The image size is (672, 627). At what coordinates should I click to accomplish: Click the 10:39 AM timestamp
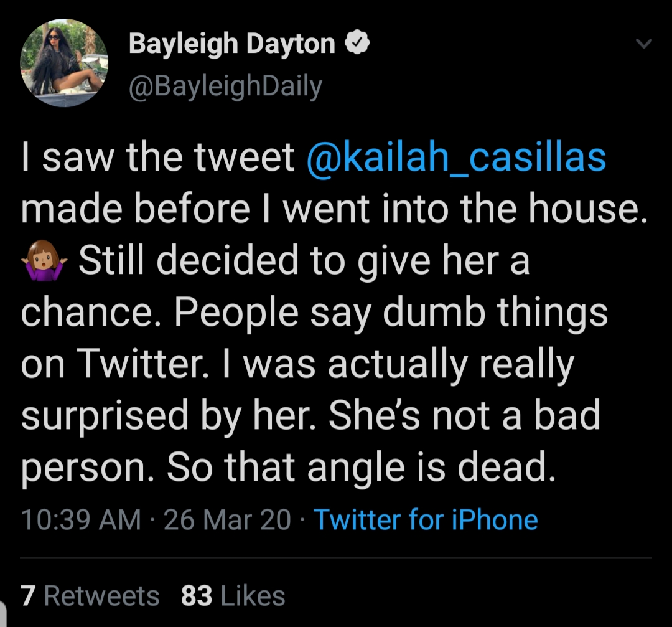click(x=81, y=519)
